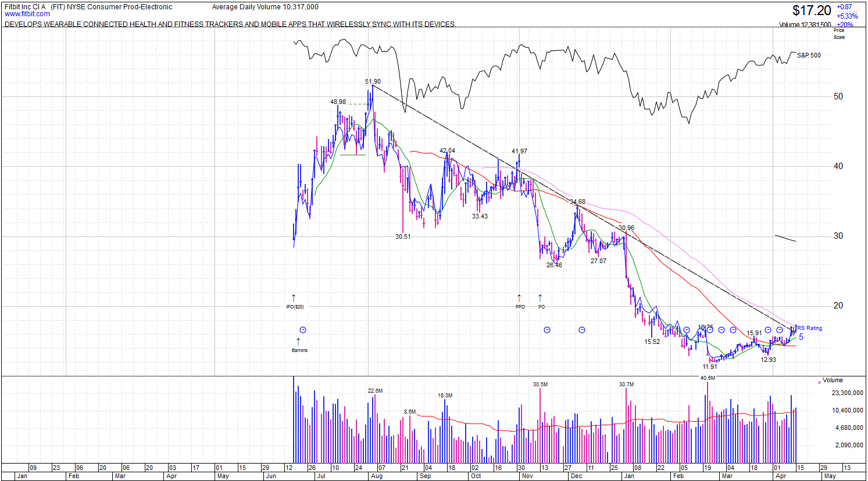Click the 15.52 low price label
868x481 pixels.
(x=652, y=342)
